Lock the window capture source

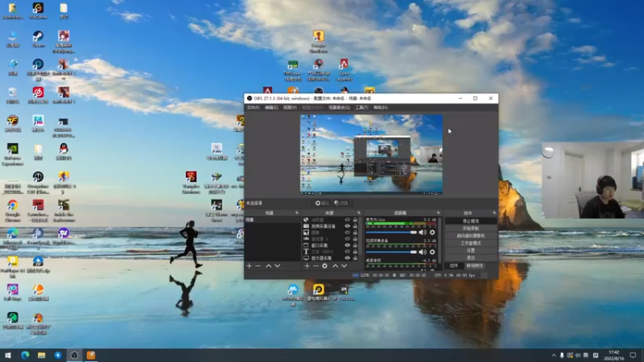point(355,245)
